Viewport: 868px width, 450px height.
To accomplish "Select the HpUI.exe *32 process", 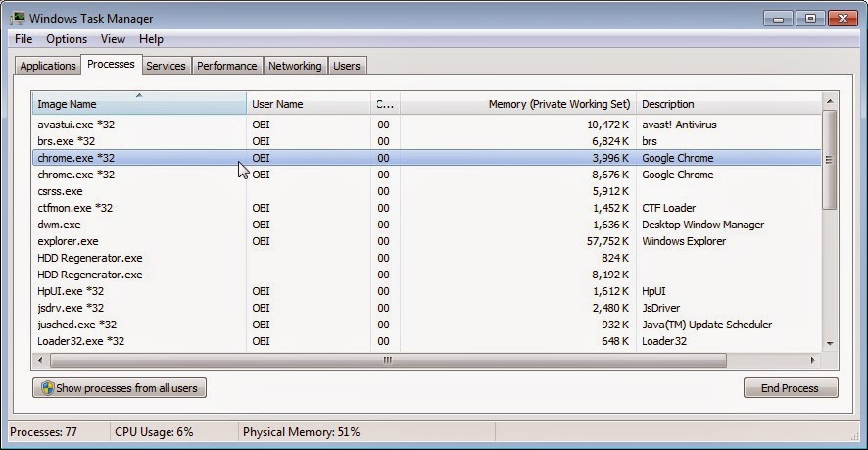I will point(427,291).
